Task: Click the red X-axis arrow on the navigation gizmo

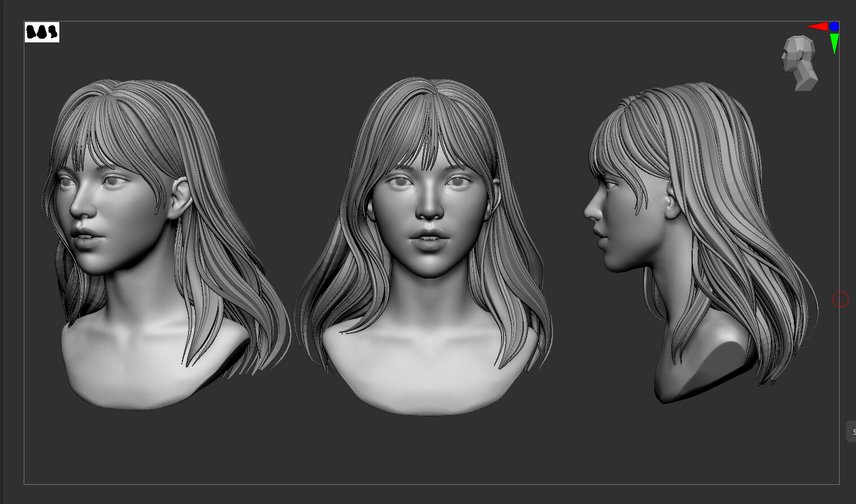Action: point(818,26)
